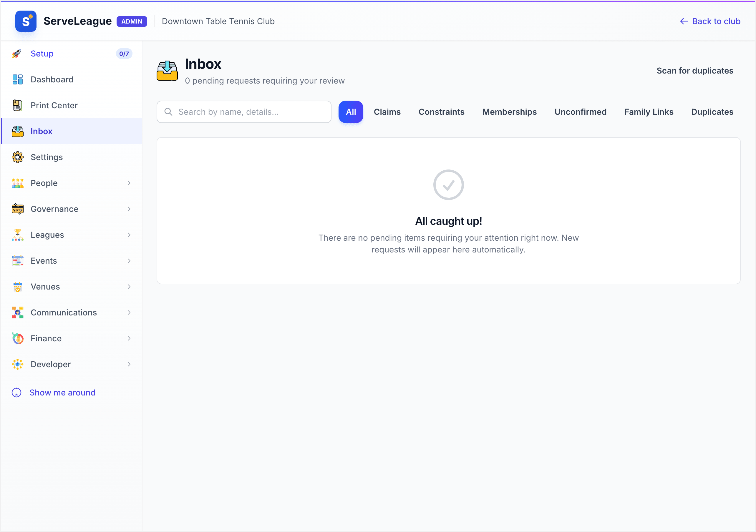Click the Events calendar icon

tap(17, 261)
